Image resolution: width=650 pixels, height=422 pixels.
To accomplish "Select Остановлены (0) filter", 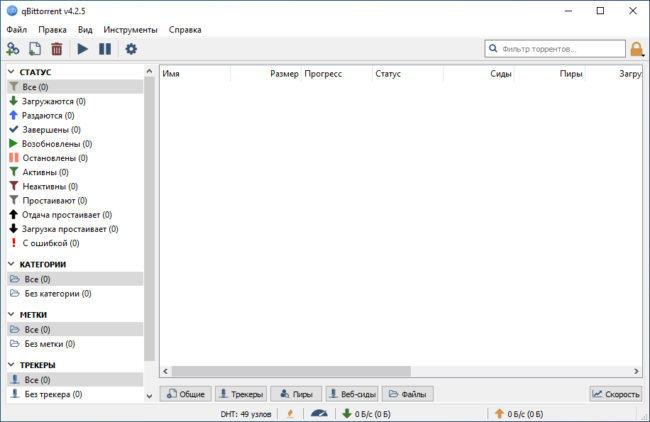I will click(x=75, y=158).
